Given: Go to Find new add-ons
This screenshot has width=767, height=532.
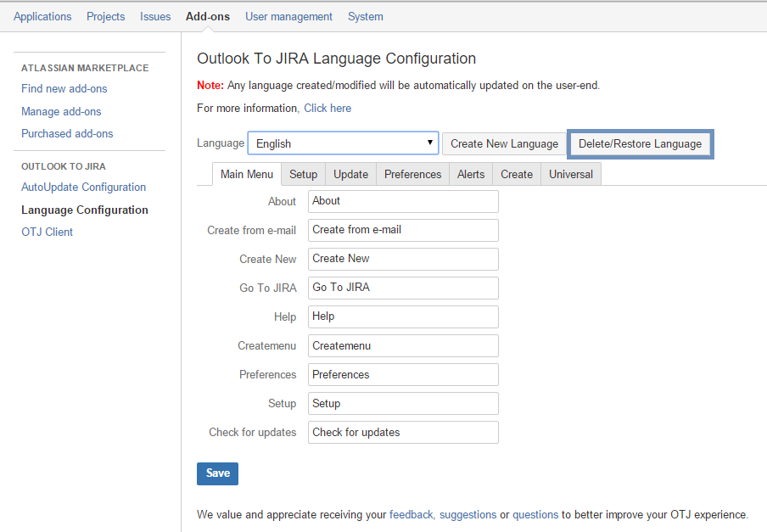Looking at the screenshot, I should point(64,88).
